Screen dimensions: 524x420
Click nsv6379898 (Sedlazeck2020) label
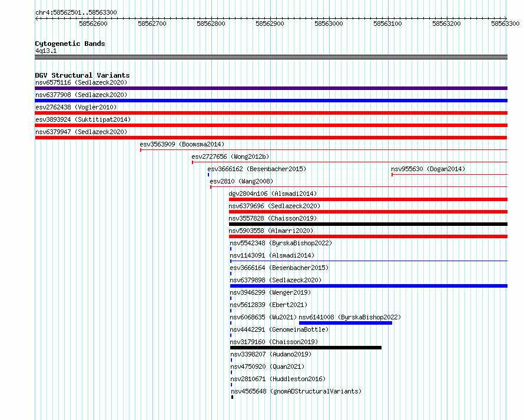(276, 280)
